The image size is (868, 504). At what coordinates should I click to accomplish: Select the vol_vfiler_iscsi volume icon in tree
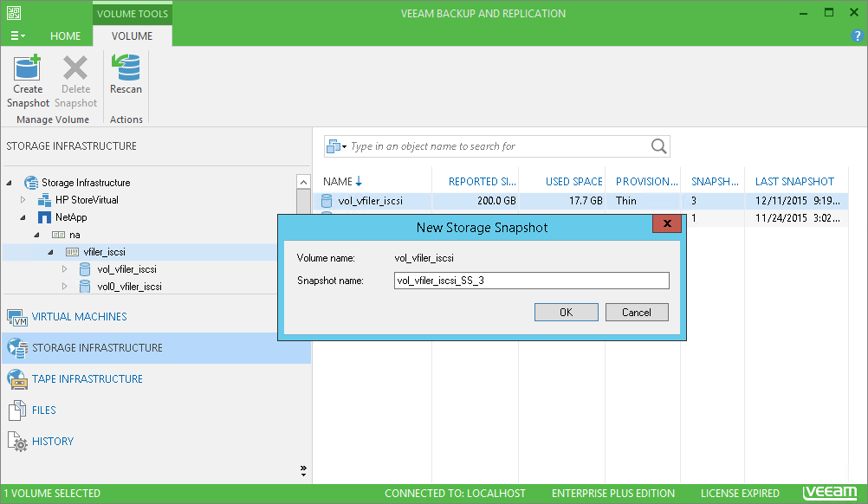pos(85,269)
